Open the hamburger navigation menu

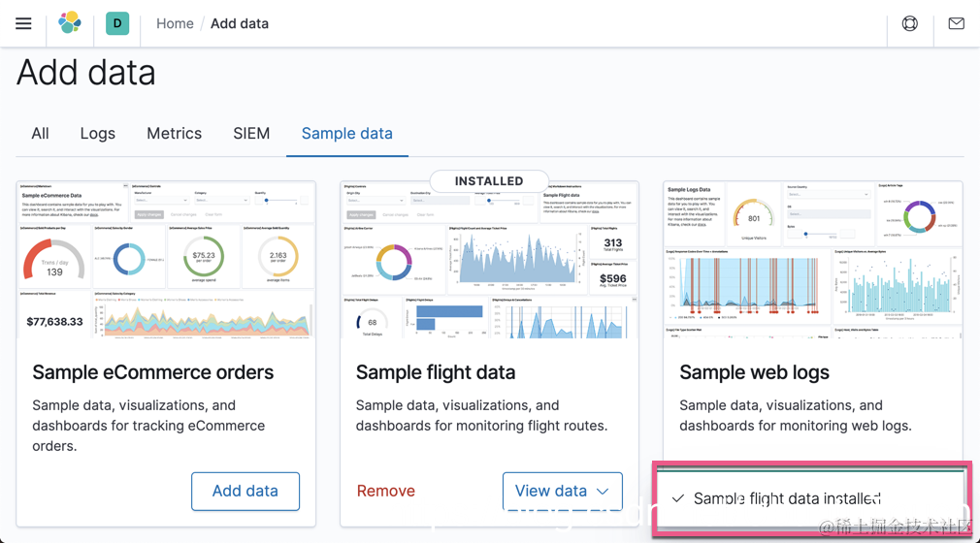pyautogui.click(x=23, y=23)
